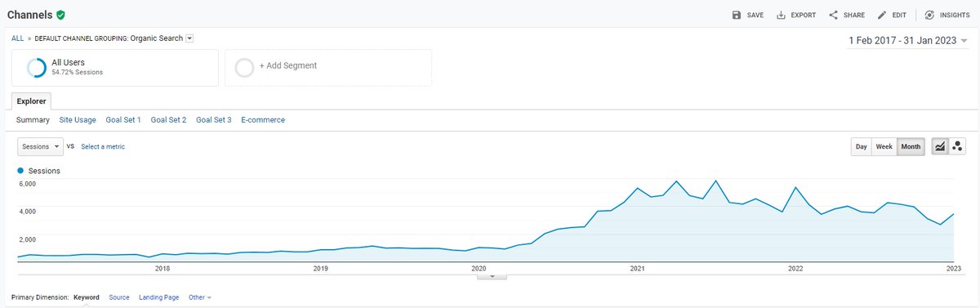Screen dimensions: 980x308
Task: Click the 2020 label on chart axis
Action: pos(479,268)
